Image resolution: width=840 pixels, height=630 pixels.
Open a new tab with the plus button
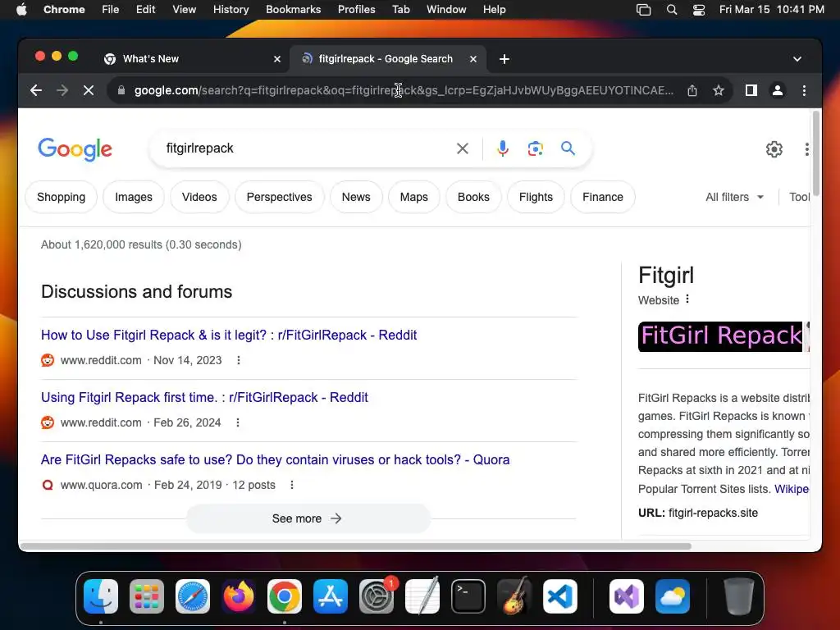504,59
